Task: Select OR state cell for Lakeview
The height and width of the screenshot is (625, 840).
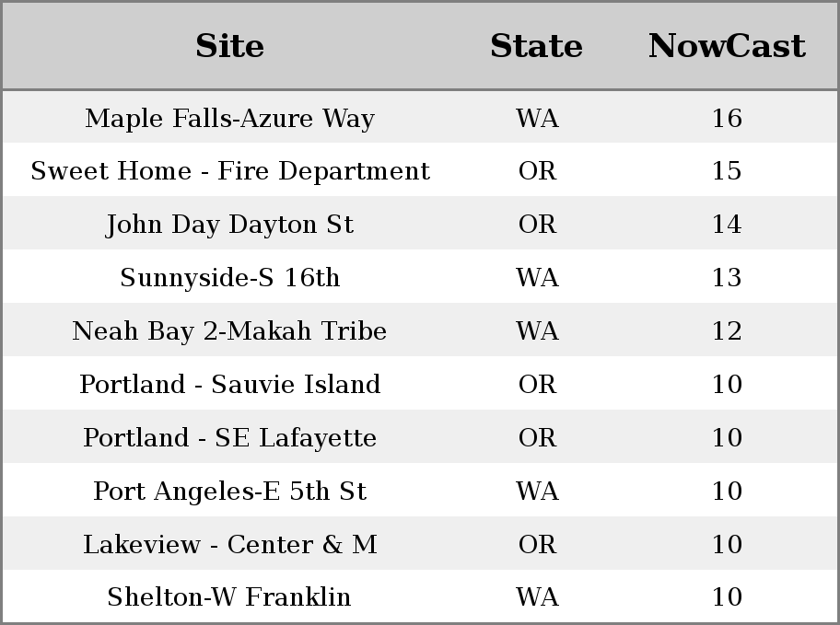Action: (537, 545)
